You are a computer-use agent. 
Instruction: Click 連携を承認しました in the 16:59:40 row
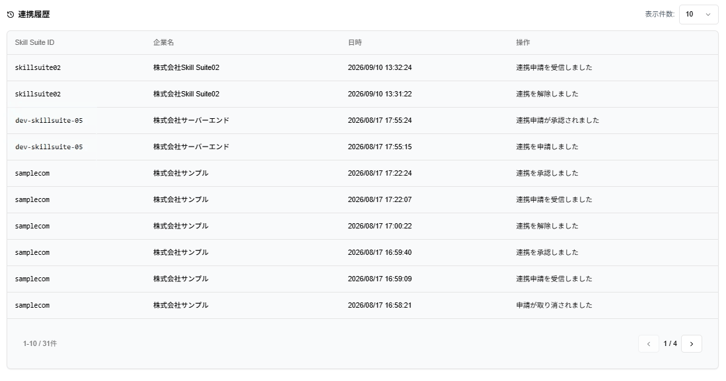point(547,252)
